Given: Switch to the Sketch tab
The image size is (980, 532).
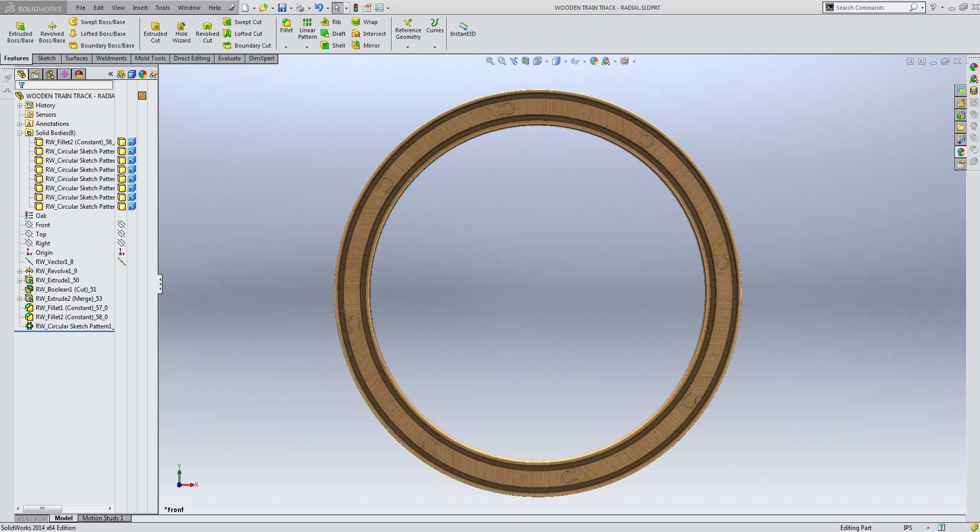Looking at the screenshot, I should pyautogui.click(x=47, y=58).
